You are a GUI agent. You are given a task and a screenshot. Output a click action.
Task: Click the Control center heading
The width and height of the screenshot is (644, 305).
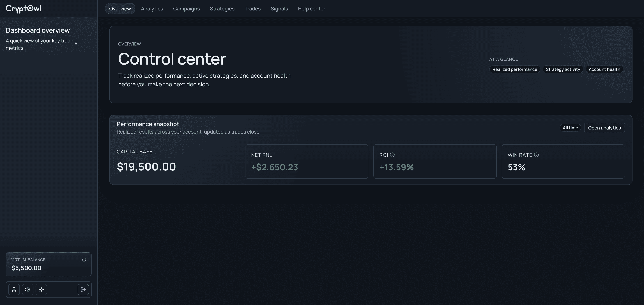point(172,59)
